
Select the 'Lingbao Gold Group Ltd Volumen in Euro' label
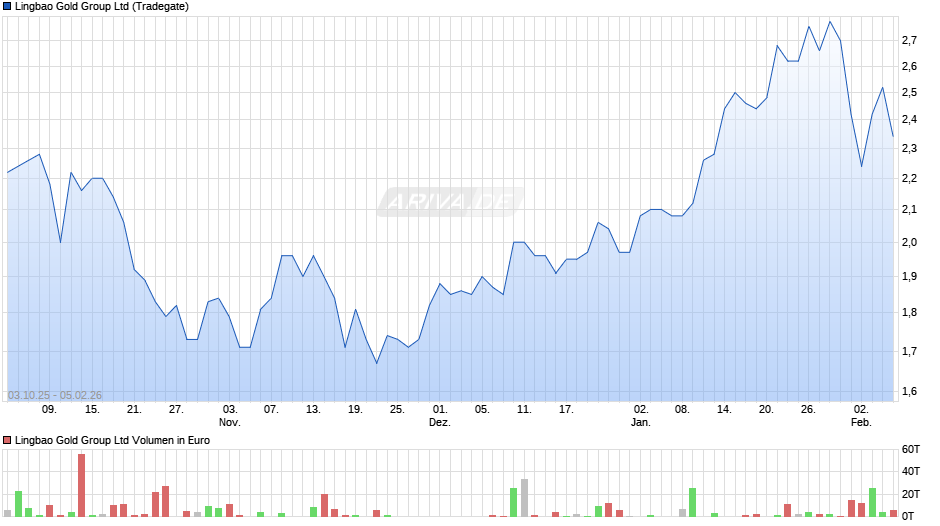click(x=112, y=440)
